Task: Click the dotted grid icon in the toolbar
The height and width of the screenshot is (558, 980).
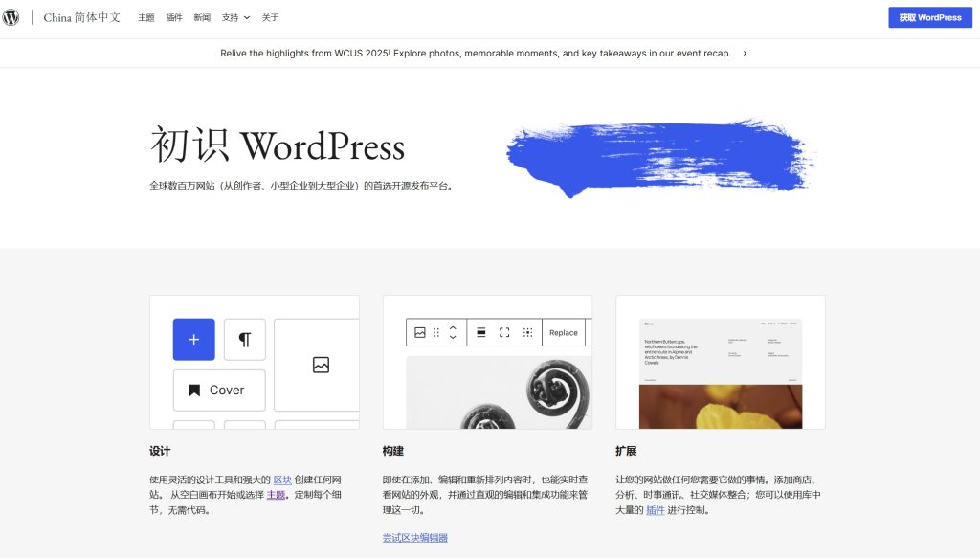Action: tap(527, 332)
